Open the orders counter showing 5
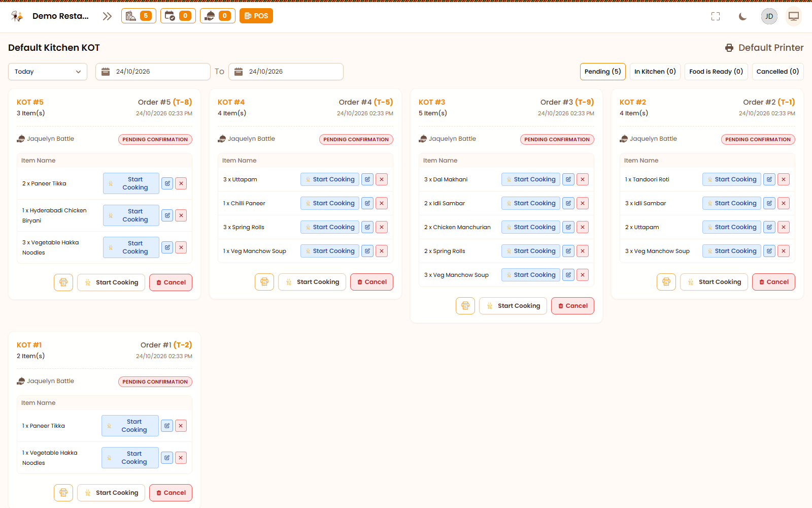812x508 pixels. tap(139, 16)
